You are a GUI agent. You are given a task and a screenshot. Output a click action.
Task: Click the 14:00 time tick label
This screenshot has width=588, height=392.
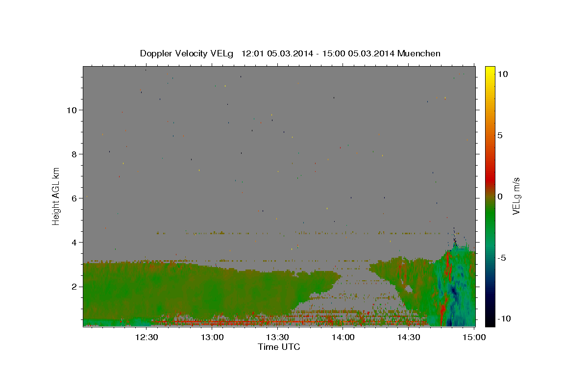pyautogui.click(x=343, y=338)
